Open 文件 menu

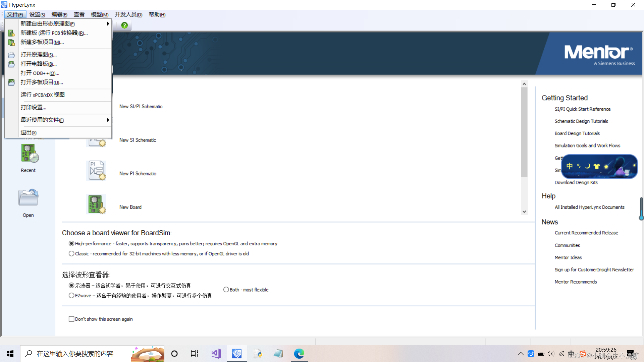coord(15,14)
